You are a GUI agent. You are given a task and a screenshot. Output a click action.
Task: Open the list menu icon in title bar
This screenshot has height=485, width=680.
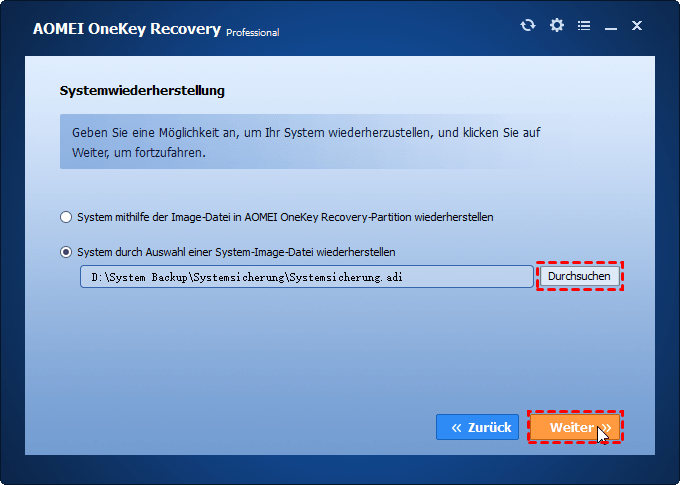[x=584, y=26]
